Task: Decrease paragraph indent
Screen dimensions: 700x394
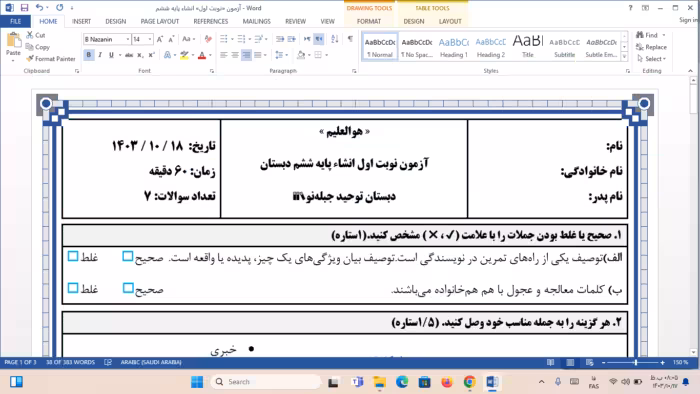Action: (280, 39)
